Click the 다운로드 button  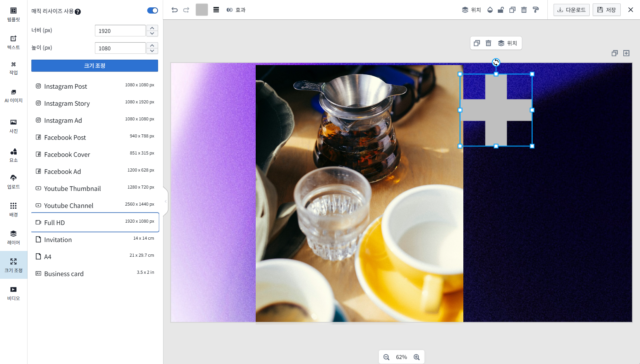tap(571, 10)
